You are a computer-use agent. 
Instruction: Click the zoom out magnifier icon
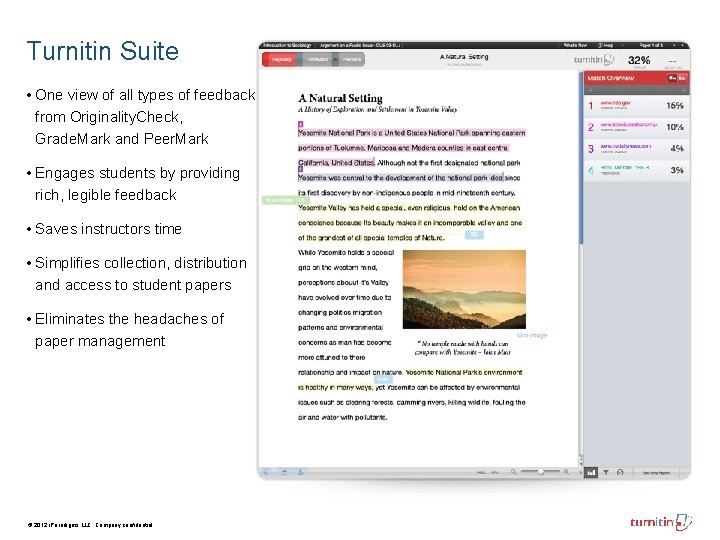[513, 472]
